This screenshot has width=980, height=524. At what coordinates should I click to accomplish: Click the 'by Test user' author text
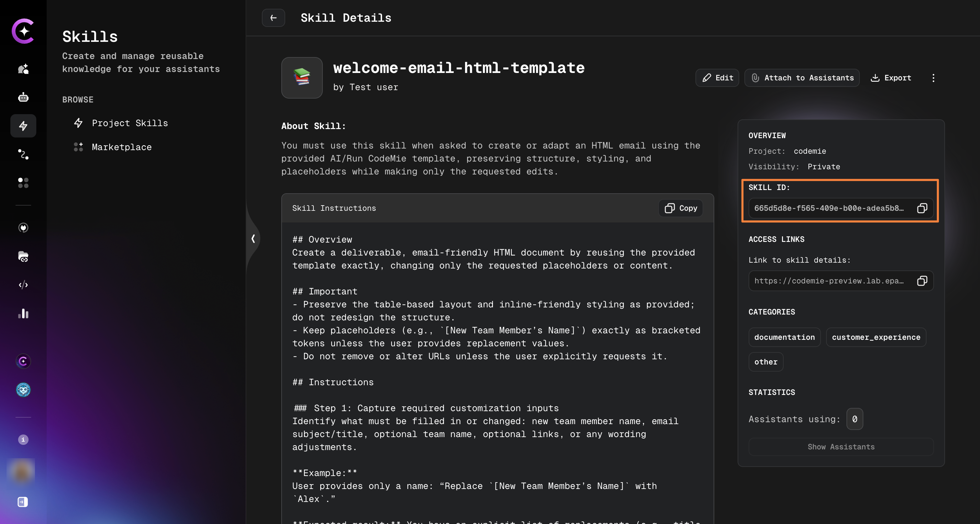click(366, 87)
